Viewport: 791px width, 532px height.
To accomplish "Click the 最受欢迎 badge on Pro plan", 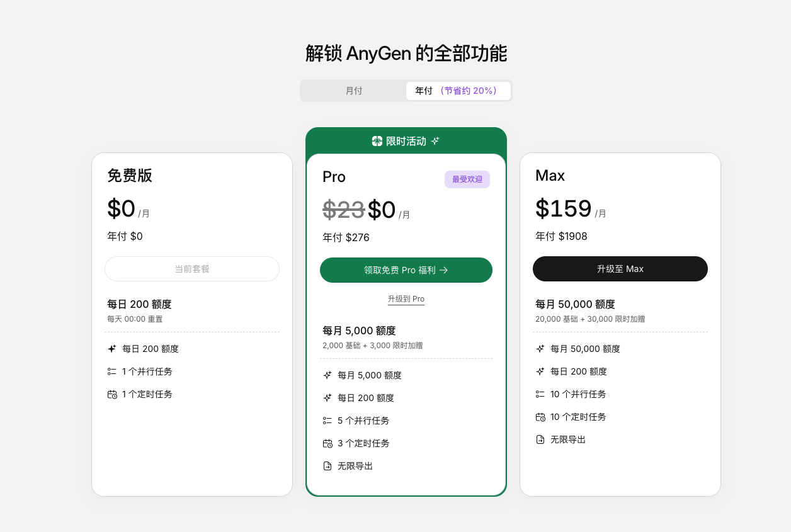I will [467, 179].
